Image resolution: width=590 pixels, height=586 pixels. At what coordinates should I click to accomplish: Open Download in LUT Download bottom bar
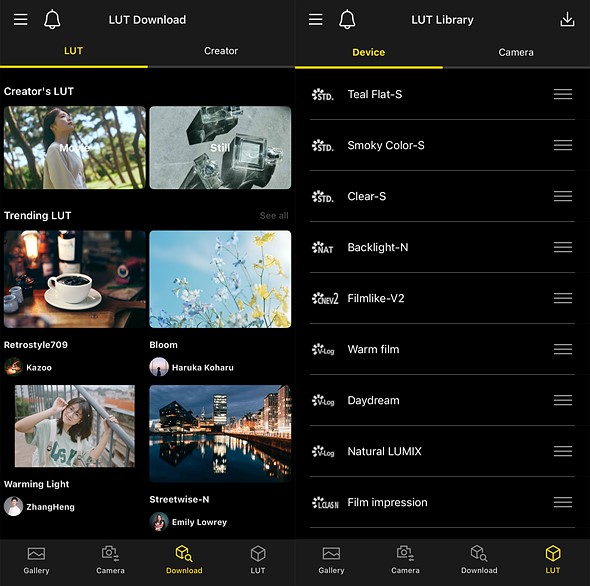[x=184, y=560]
